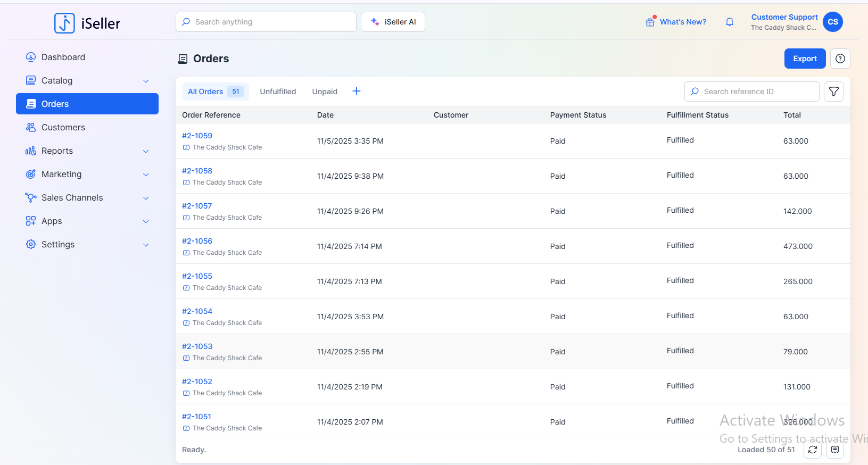
Task: Go to Customers in the sidebar
Action: point(63,127)
